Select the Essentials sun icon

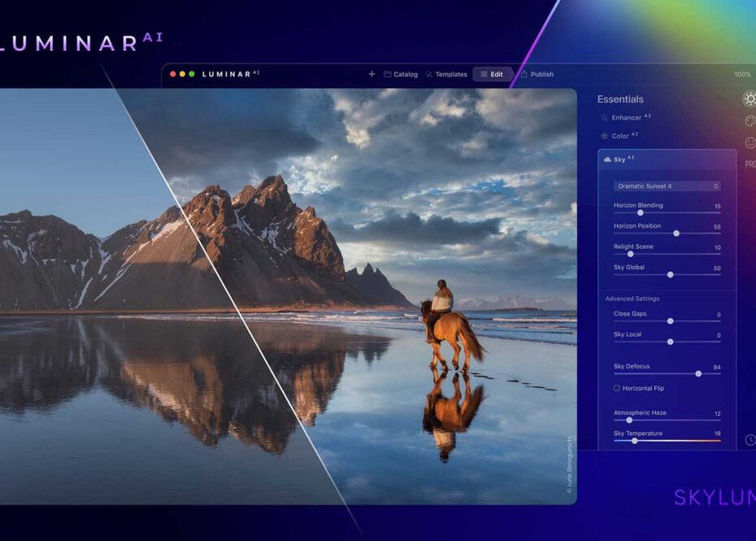pos(749,99)
